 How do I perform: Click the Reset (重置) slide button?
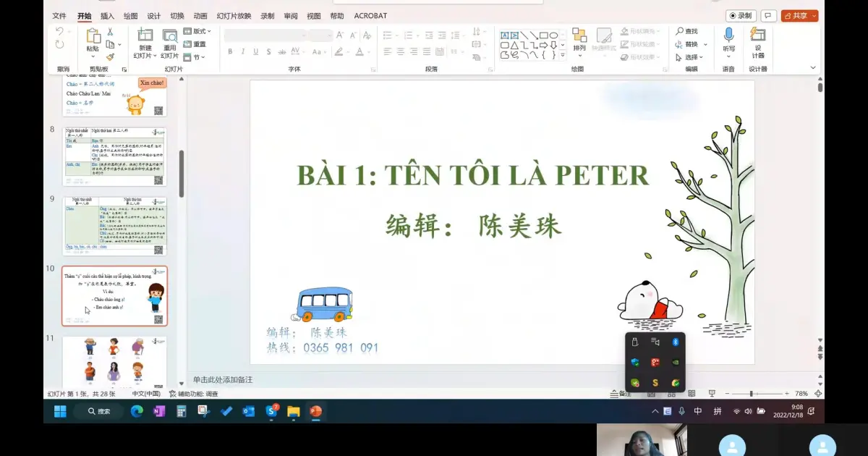pyautogui.click(x=195, y=44)
